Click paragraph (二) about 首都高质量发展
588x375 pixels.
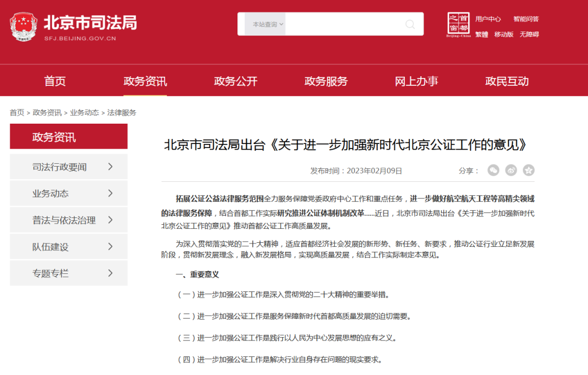pyautogui.click(x=295, y=317)
